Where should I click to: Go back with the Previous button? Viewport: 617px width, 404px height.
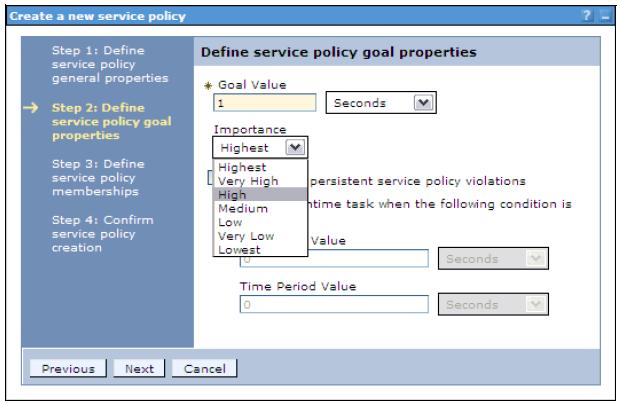[68, 369]
